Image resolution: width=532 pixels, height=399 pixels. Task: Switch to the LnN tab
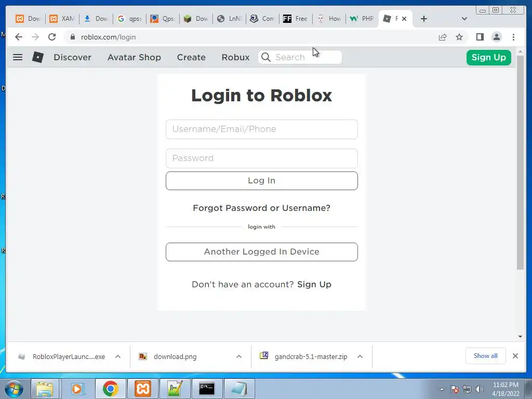pos(229,19)
